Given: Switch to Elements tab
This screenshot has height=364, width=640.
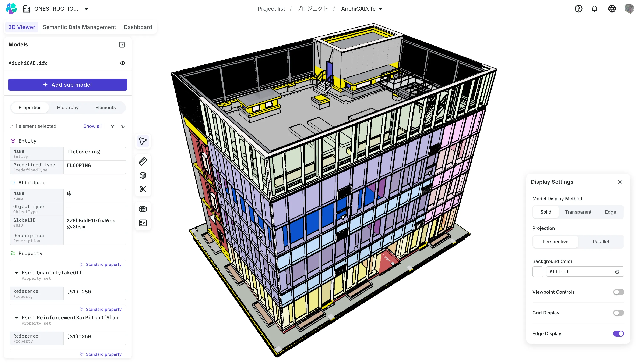Looking at the screenshot, I should click(105, 107).
